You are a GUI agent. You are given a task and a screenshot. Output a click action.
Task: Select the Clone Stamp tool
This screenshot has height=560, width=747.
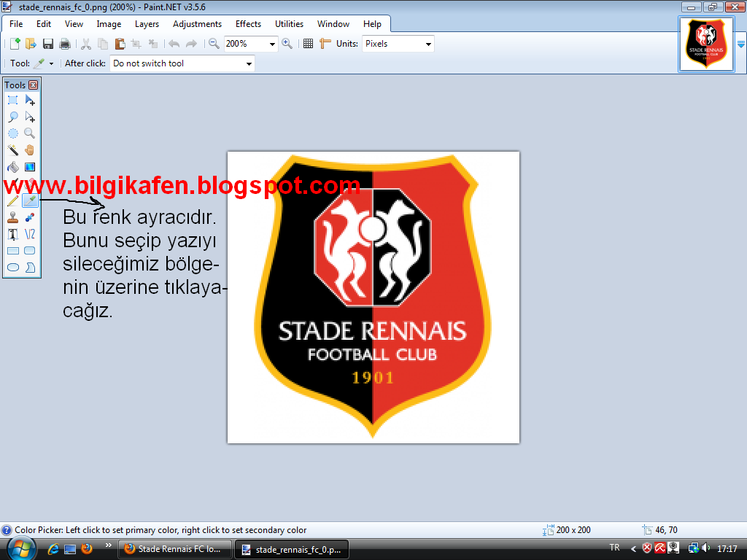[x=13, y=217]
